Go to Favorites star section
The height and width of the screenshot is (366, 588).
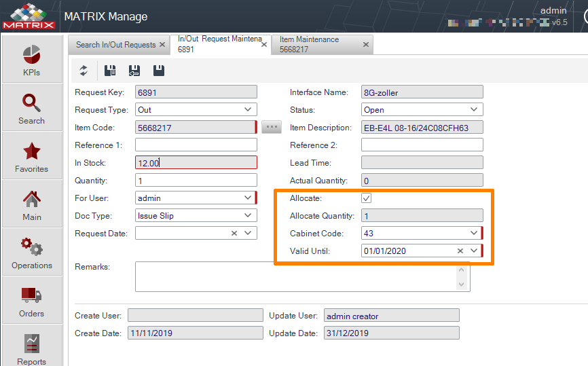coord(32,156)
